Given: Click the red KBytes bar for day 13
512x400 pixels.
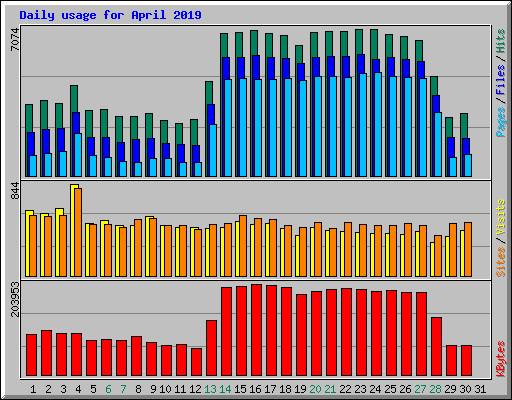Looking at the screenshot, I should [x=211, y=348].
